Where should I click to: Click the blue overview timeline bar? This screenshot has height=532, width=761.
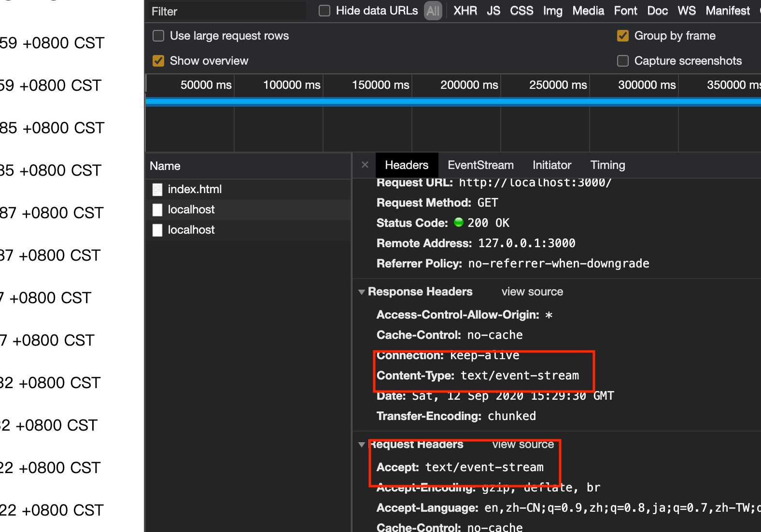pyautogui.click(x=453, y=101)
